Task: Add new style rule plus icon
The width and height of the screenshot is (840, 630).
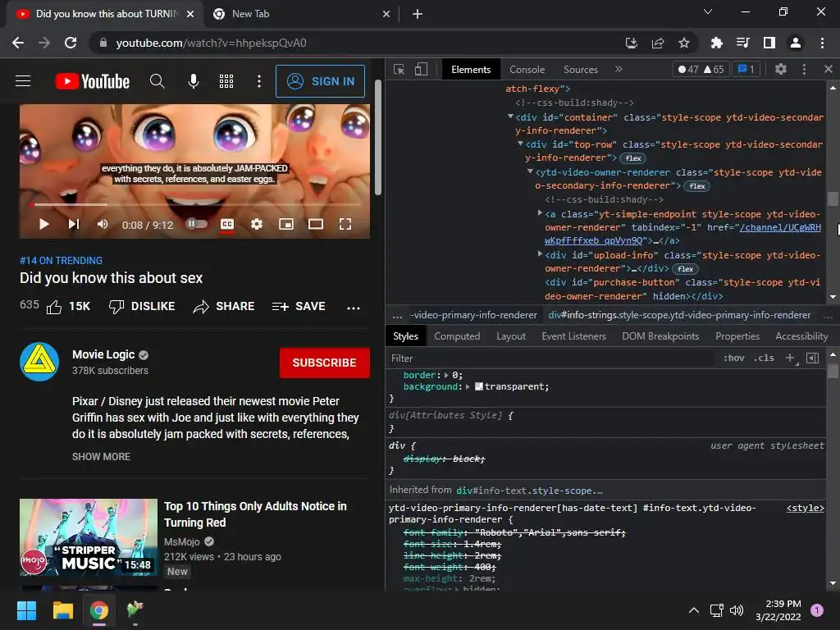Action: (791, 358)
